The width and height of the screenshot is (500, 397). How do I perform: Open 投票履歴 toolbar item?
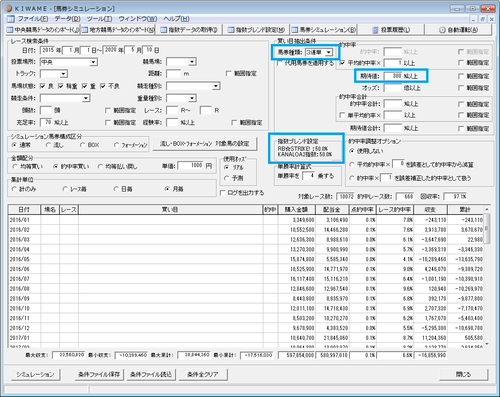[x=391, y=30]
